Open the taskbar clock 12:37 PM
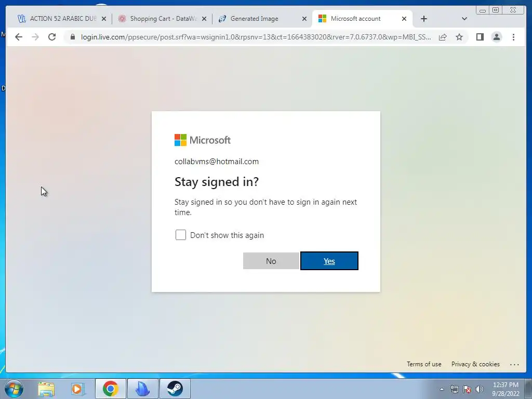 (x=506, y=389)
